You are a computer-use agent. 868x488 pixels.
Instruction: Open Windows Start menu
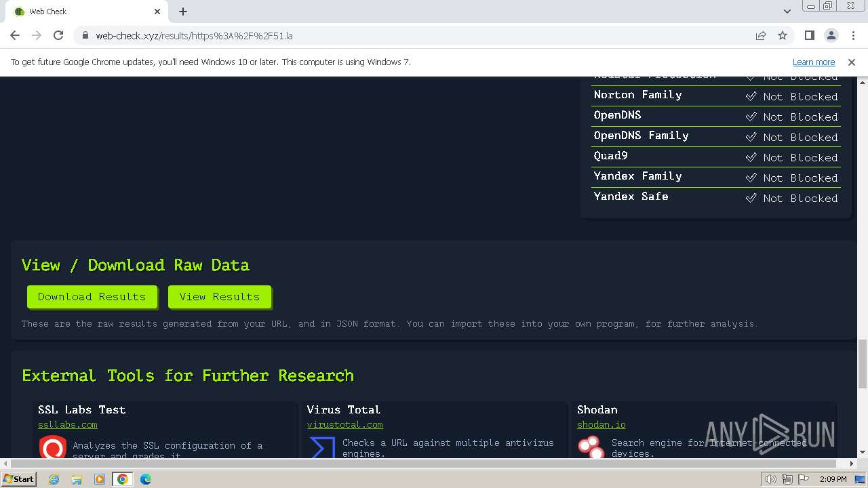18,479
